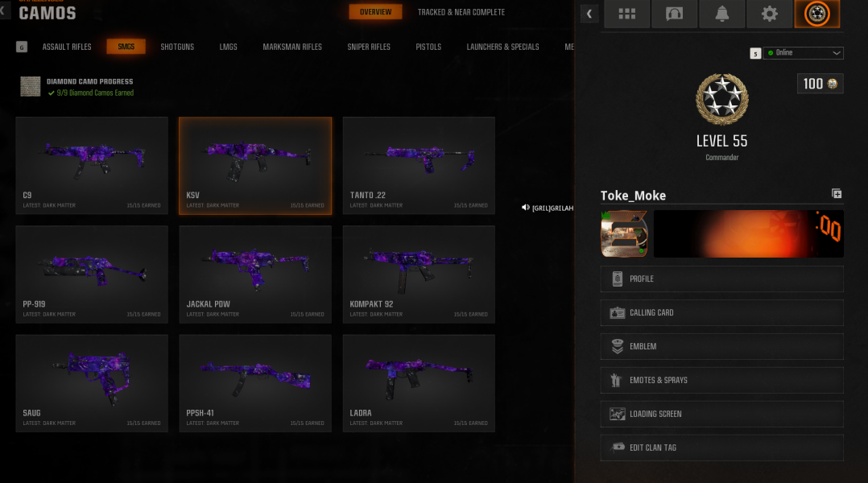
Task: Open the Jackal PDW camo card
Action: (255, 275)
